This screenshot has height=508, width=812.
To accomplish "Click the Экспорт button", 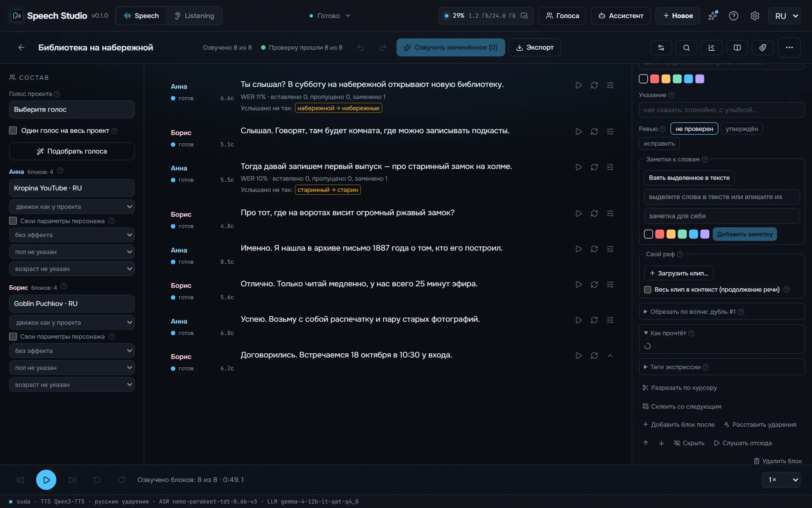I will [535, 47].
